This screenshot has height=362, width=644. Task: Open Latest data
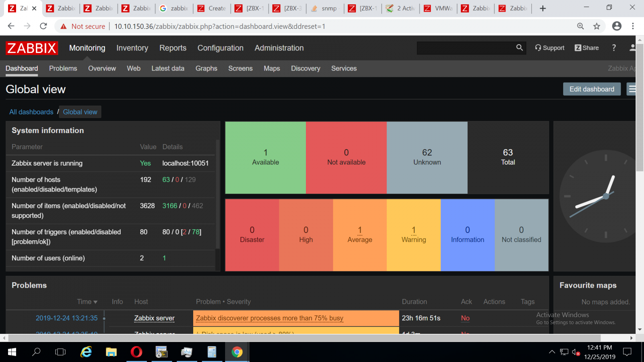168,68
